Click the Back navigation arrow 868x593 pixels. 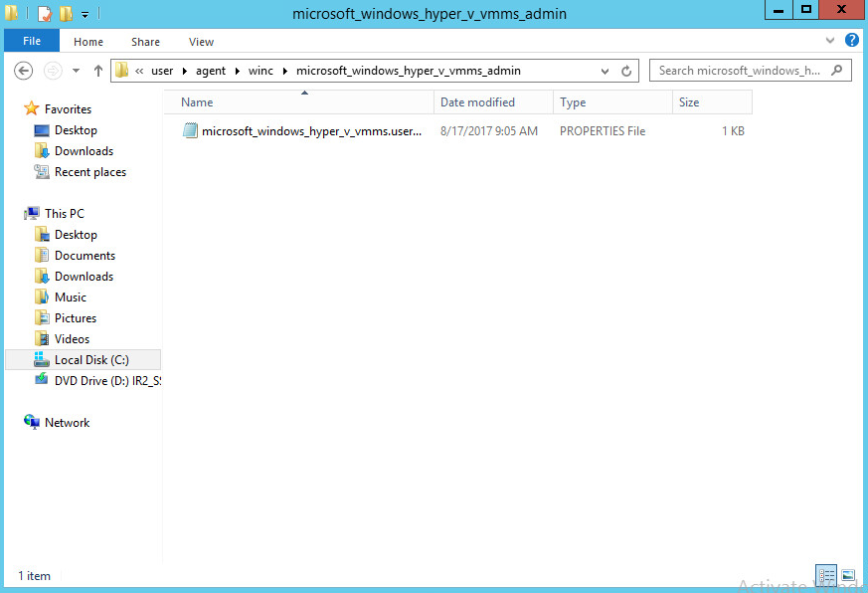pos(24,71)
